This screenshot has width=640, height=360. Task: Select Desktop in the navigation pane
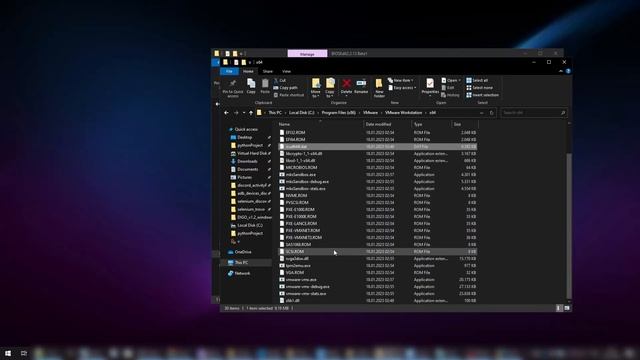(x=244, y=138)
